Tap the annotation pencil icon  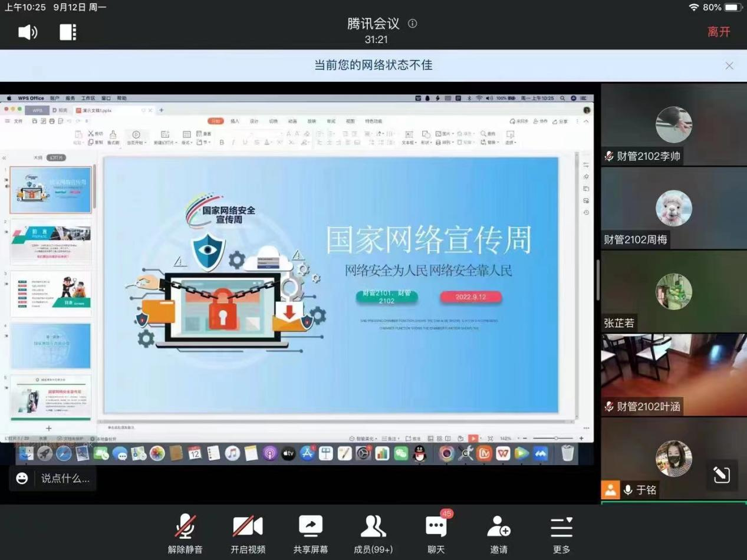722,475
